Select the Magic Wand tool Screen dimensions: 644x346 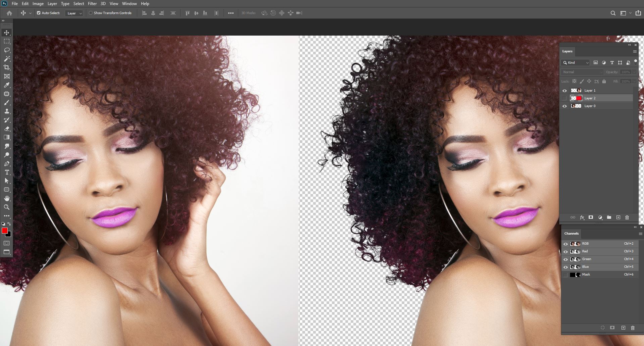tap(7, 59)
